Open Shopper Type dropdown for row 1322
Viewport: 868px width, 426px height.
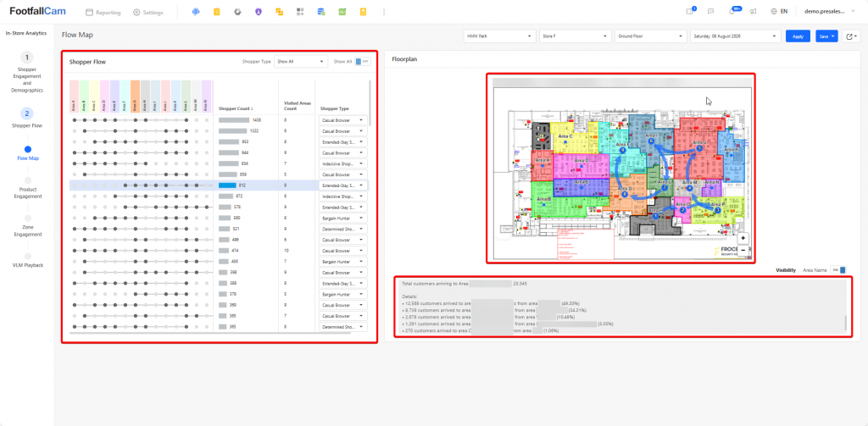click(342, 131)
